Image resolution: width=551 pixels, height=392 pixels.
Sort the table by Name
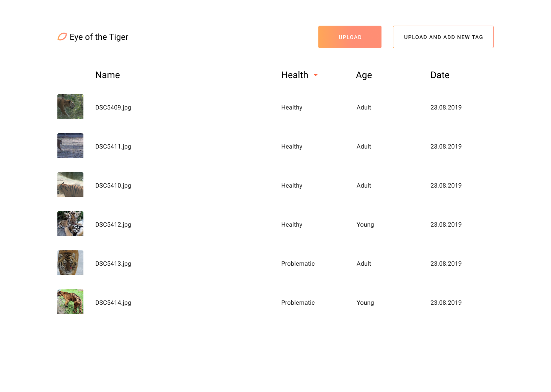[x=108, y=75]
